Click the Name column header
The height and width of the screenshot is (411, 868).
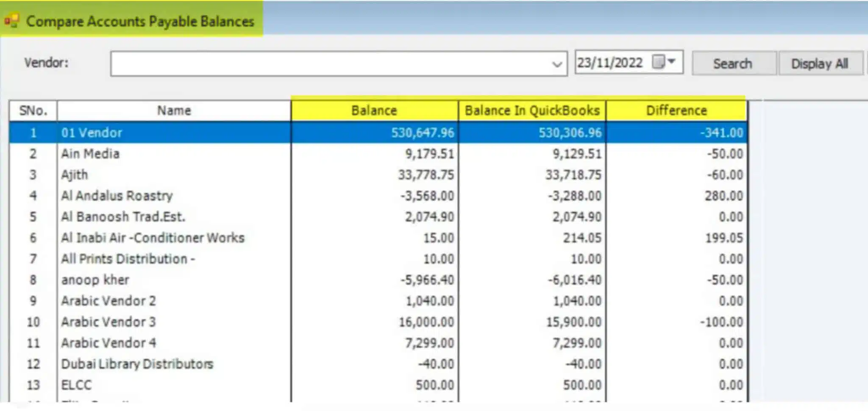click(x=174, y=111)
